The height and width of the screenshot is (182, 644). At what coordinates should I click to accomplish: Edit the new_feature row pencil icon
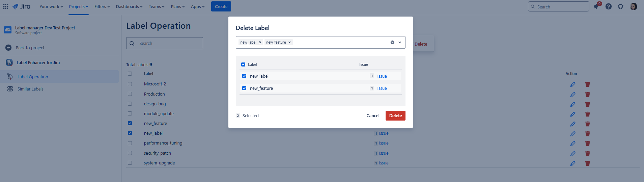(x=573, y=124)
